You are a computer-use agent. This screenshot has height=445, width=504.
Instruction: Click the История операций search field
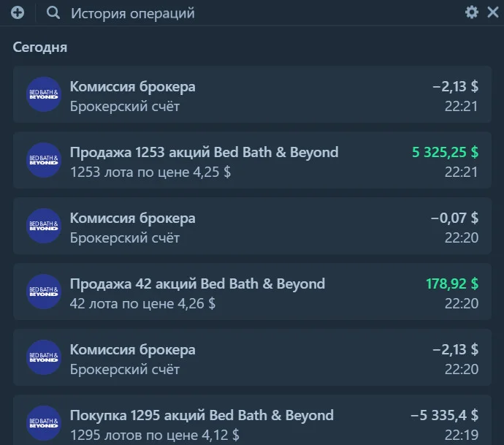point(132,13)
